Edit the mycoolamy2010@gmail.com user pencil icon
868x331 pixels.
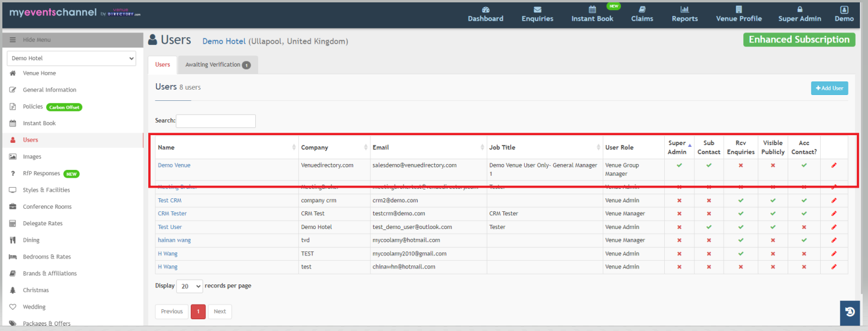834,254
